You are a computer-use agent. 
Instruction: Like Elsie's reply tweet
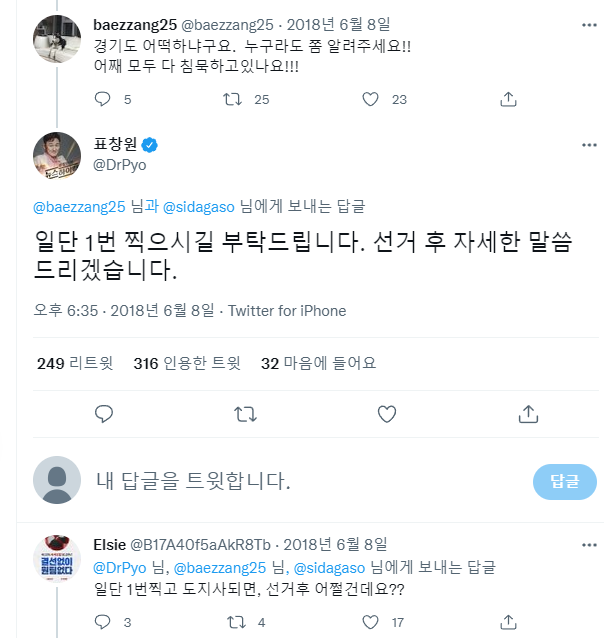(x=370, y=622)
